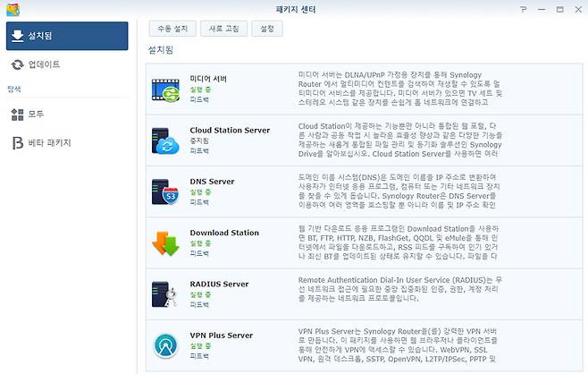This screenshot has width=588, height=374.
Task: Click the 실행 중 status of RADIUS Server
Action: [200, 294]
